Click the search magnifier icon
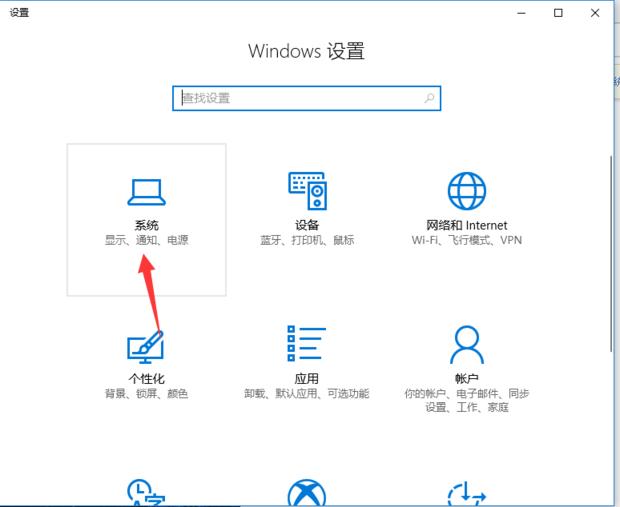Image resolution: width=620 pixels, height=507 pixels. point(429,98)
